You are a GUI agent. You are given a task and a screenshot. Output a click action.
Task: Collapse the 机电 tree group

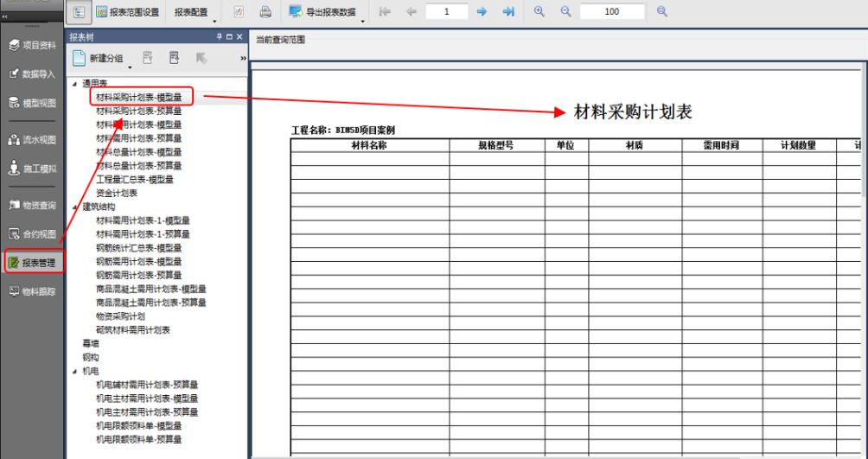tap(74, 372)
